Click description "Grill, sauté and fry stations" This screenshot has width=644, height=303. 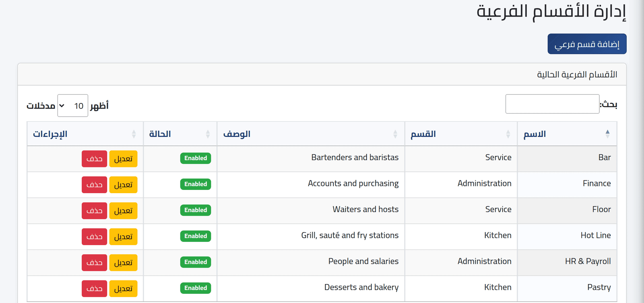pyautogui.click(x=350, y=235)
